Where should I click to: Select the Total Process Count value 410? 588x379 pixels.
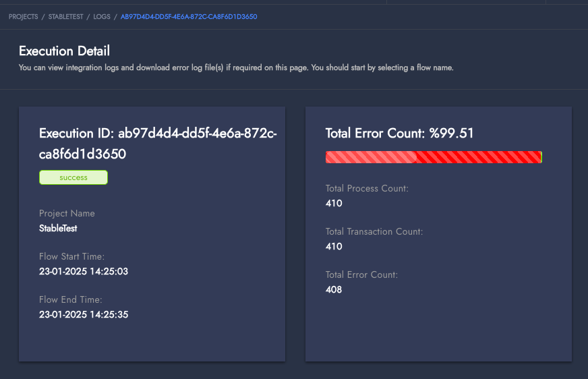click(x=334, y=204)
